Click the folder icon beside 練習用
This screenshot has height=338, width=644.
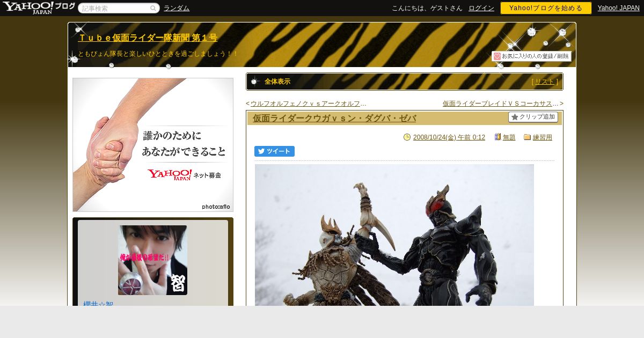527,137
